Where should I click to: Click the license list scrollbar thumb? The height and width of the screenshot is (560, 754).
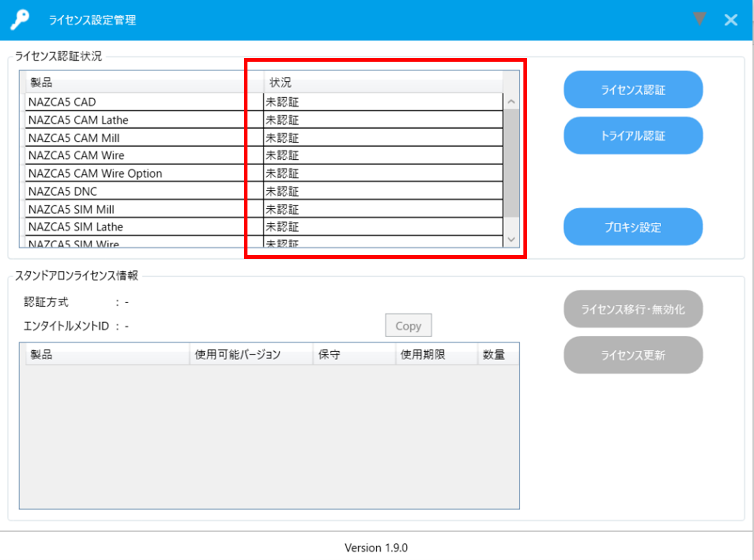click(511, 163)
